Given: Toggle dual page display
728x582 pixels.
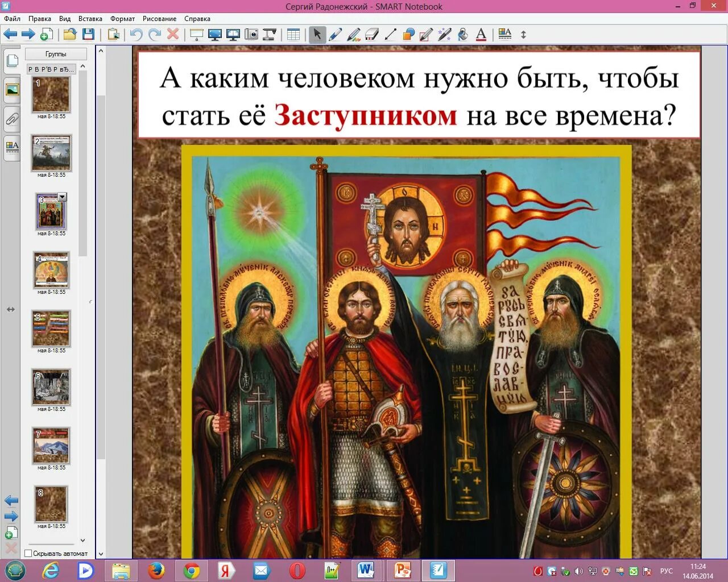Looking at the screenshot, I should pyautogui.click(x=233, y=35).
